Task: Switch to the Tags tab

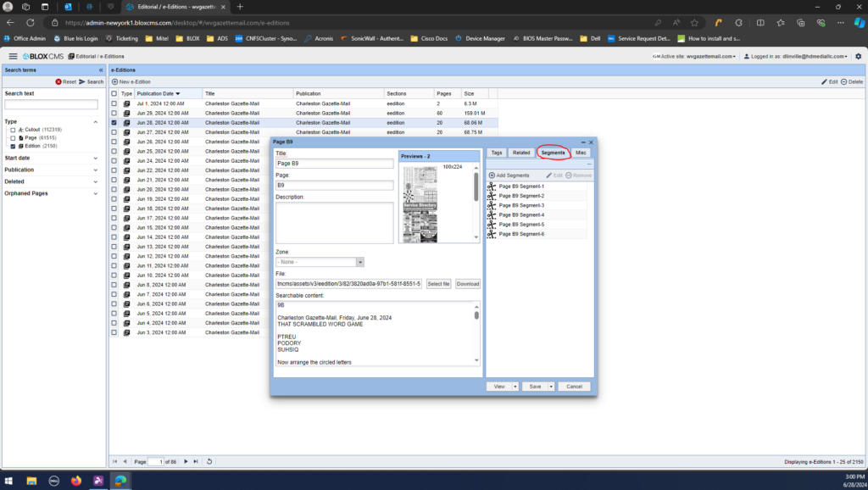Action: point(497,153)
